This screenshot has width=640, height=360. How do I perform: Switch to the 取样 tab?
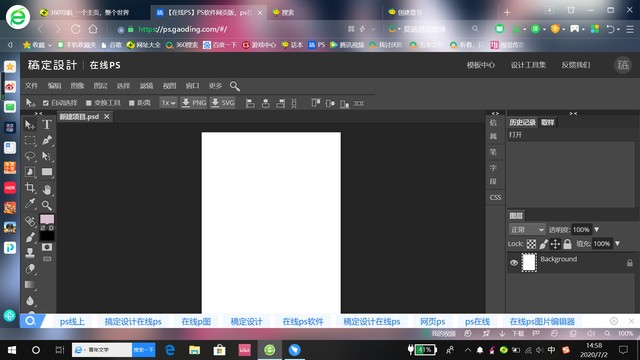click(x=548, y=122)
